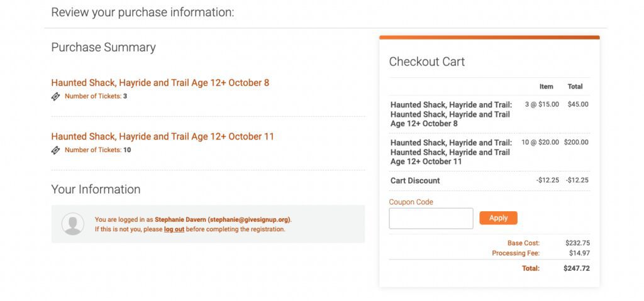The image size is (644, 301).
Task: Click Number of Tickets: 3 label
Action: coord(96,97)
